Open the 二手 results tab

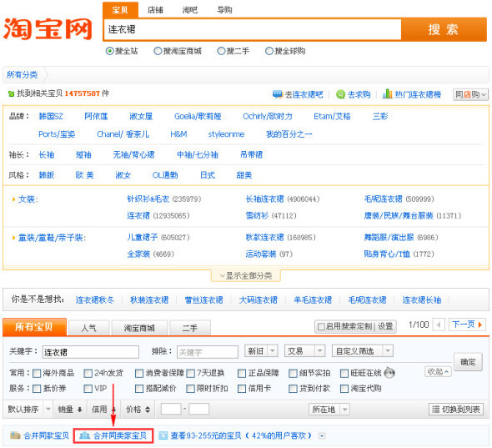point(190,328)
